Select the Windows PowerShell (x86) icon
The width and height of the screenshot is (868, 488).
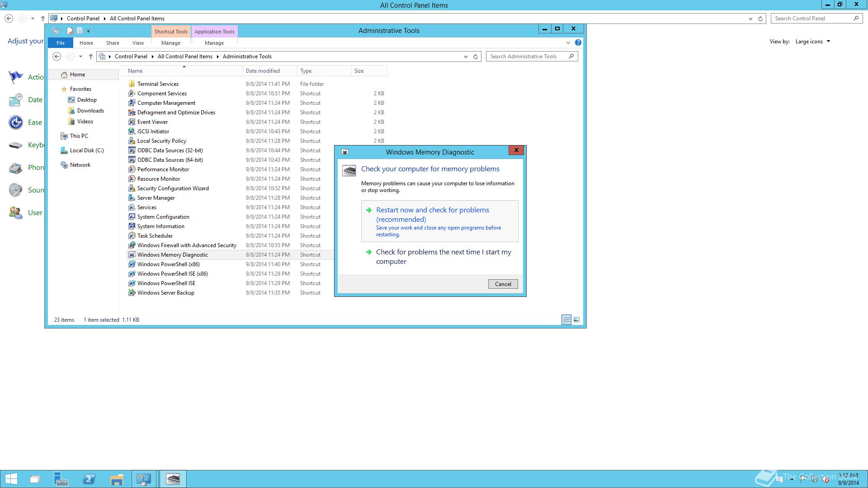(x=132, y=264)
